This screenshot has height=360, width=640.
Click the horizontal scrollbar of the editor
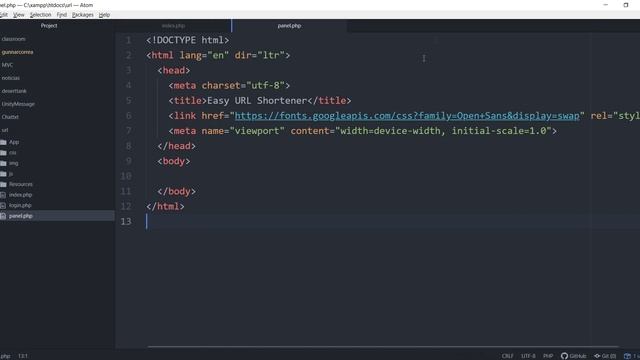[383, 347]
